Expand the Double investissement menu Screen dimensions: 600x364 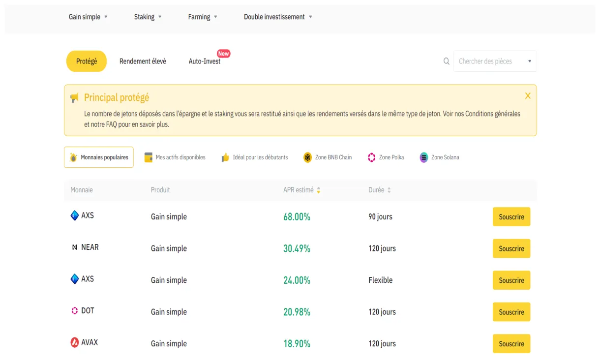point(278,17)
